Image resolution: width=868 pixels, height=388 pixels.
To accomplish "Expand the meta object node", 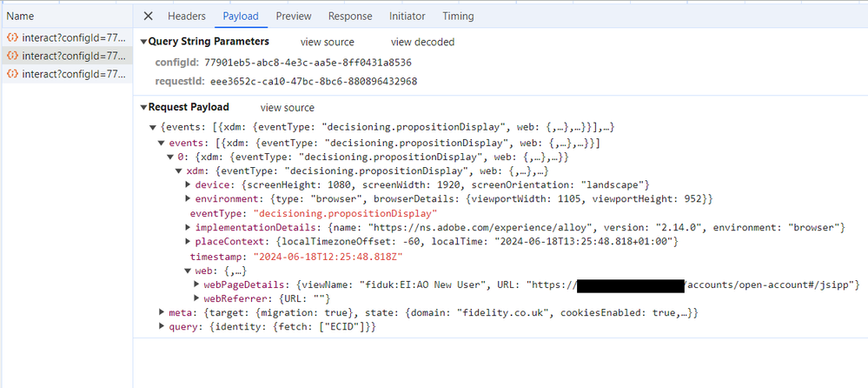I will [162, 312].
